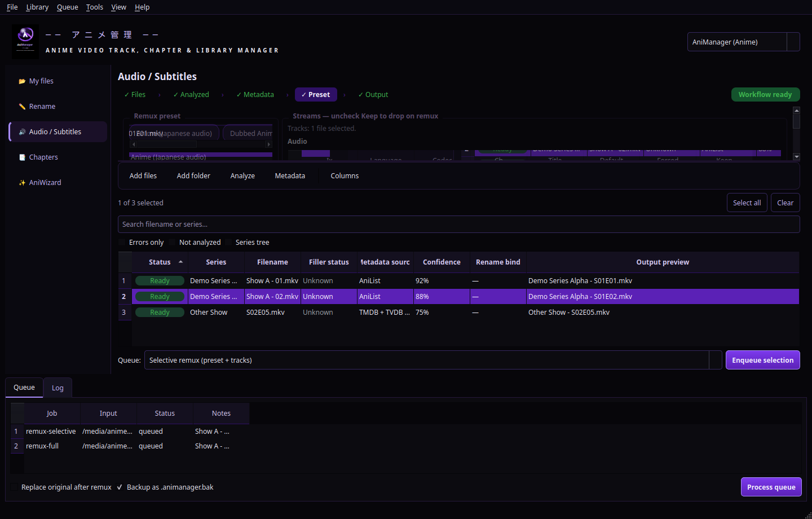
Task: Enable Replace original after remux
Action: 14,487
